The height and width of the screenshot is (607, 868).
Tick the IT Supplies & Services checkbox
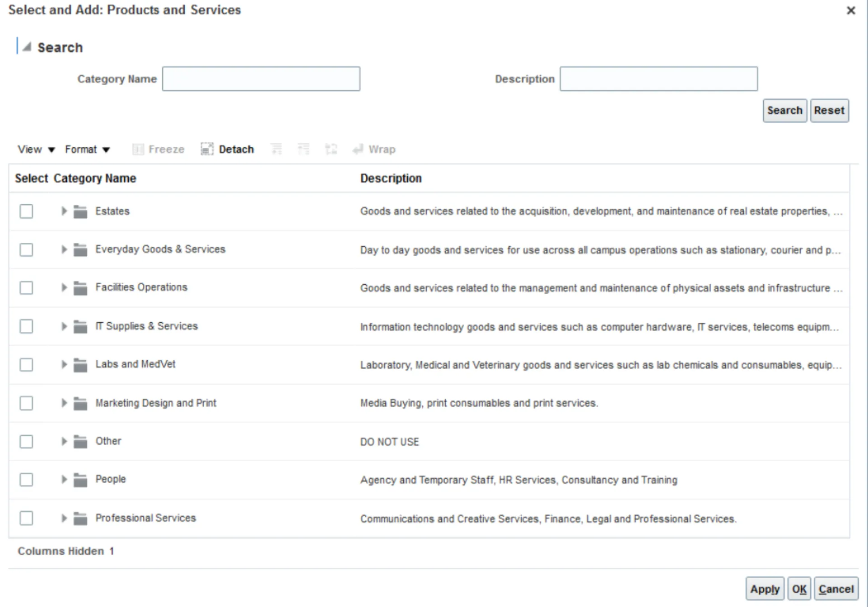(x=26, y=326)
